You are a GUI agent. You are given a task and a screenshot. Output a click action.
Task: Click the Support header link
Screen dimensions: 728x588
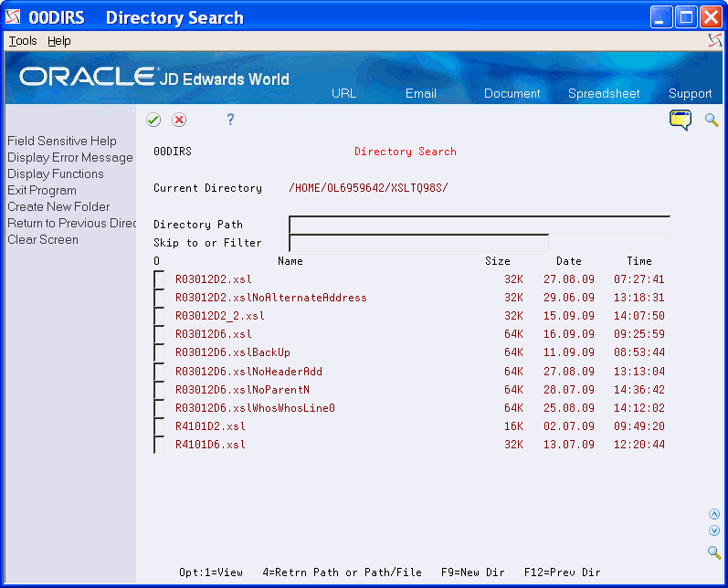(x=690, y=93)
